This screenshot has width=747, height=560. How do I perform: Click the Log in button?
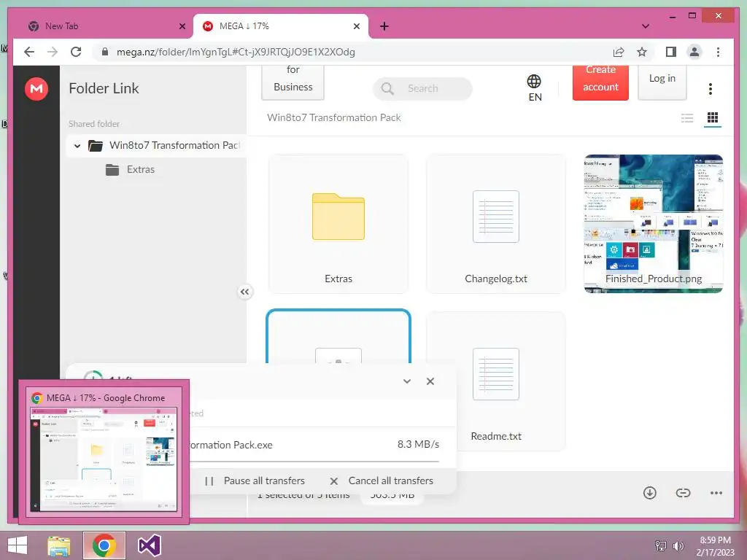[662, 82]
